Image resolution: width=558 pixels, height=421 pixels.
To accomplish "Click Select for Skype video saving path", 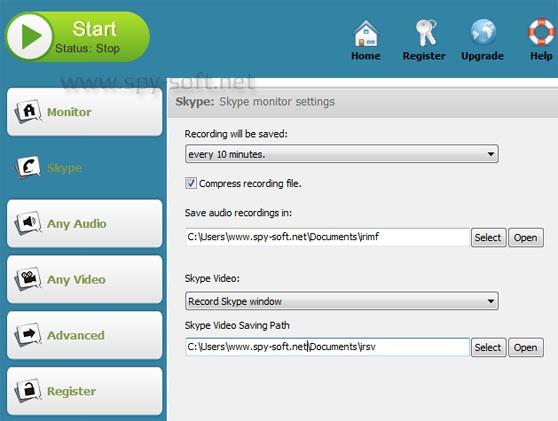I will click(488, 347).
